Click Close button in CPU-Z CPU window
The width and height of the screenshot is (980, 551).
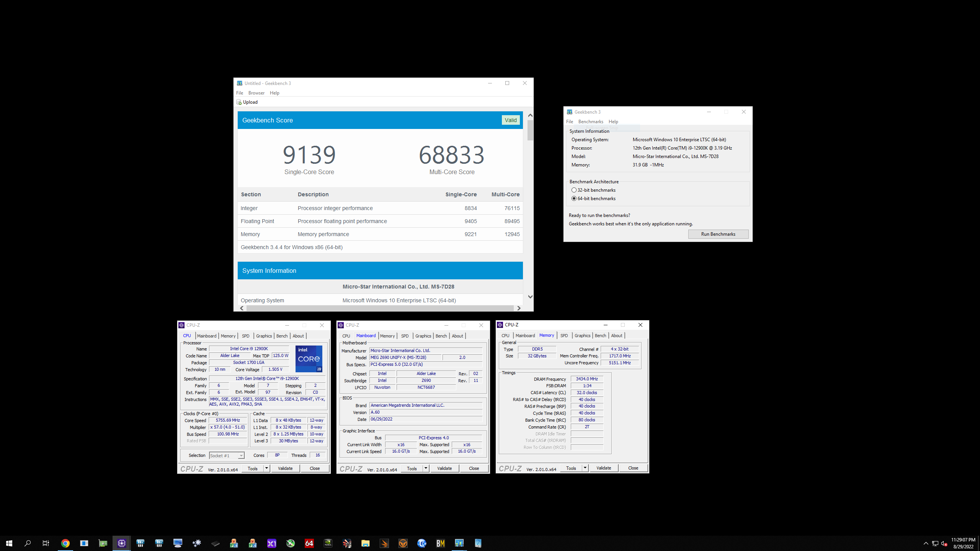point(315,468)
